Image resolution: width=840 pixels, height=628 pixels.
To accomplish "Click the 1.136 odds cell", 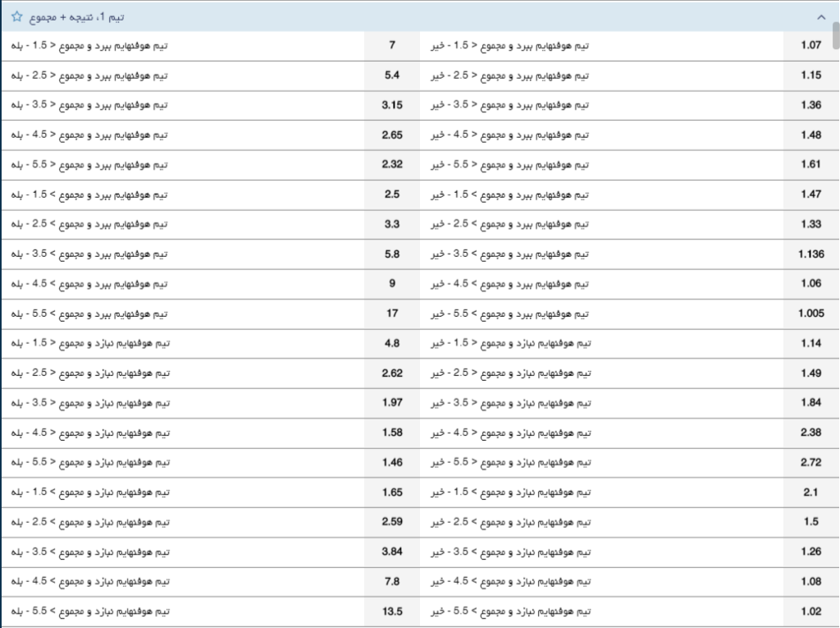I will pos(810,254).
